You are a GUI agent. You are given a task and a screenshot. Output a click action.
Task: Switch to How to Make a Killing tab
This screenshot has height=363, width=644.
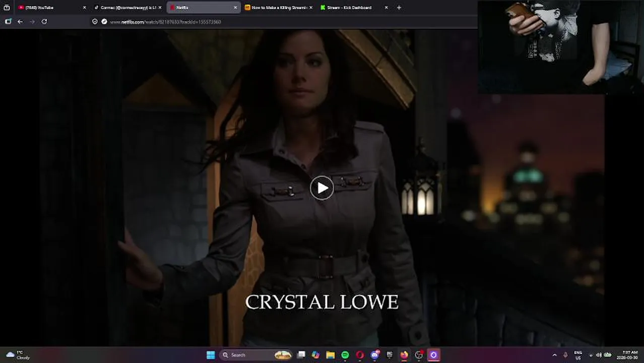click(x=278, y=8)
